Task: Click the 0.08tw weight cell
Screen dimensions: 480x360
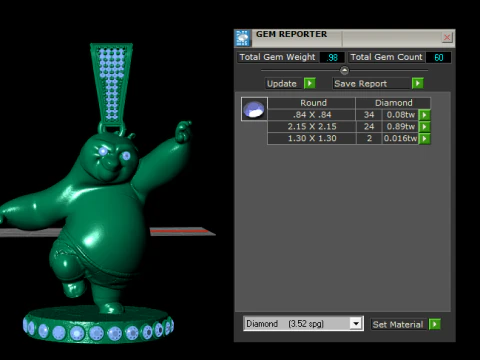Action: click(x=400, y=115)
